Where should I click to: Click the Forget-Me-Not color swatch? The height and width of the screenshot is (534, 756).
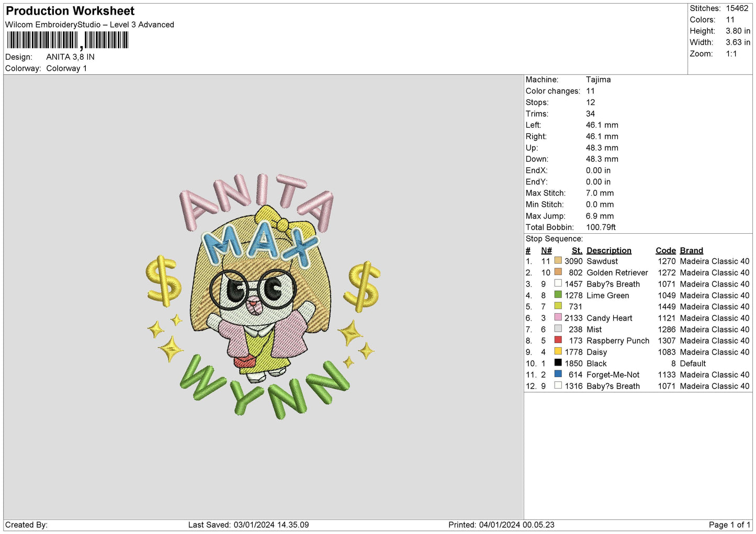(x=558, y=374)
